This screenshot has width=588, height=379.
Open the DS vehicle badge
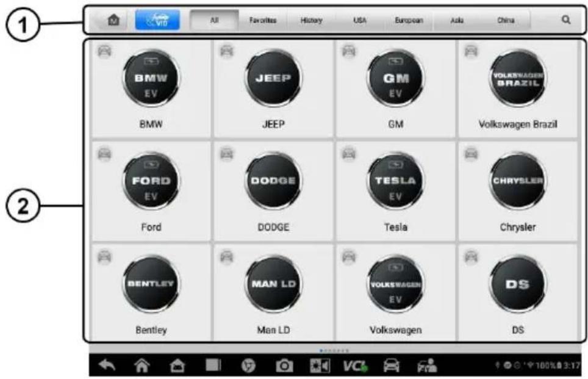click(x=518, y=284)
